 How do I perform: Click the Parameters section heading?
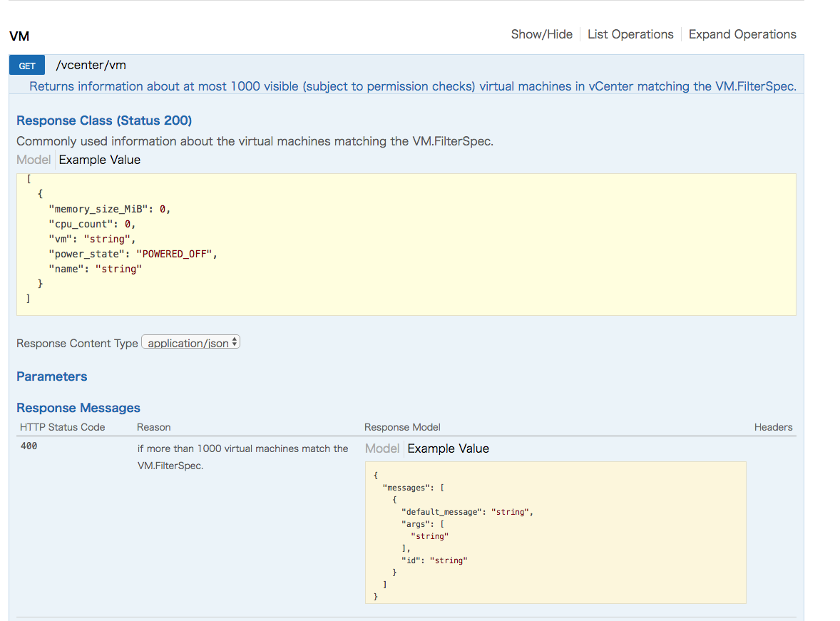coord(51,376)
